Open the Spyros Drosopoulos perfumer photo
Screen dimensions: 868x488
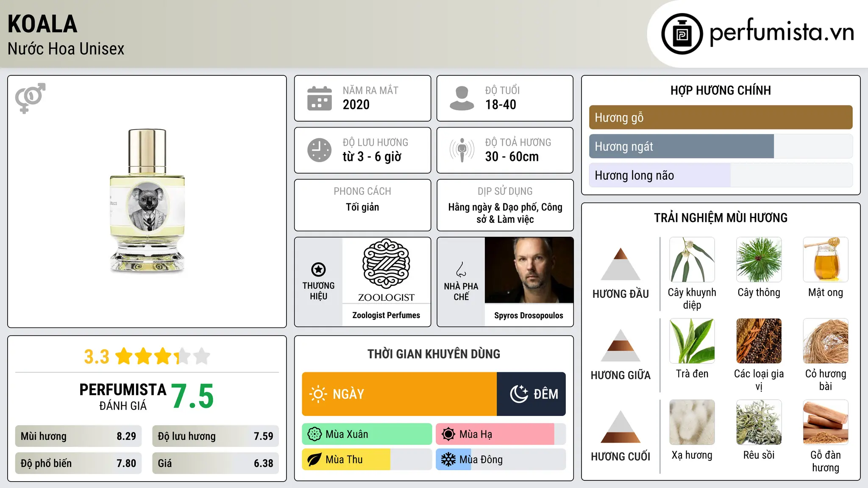coord(529,270)
